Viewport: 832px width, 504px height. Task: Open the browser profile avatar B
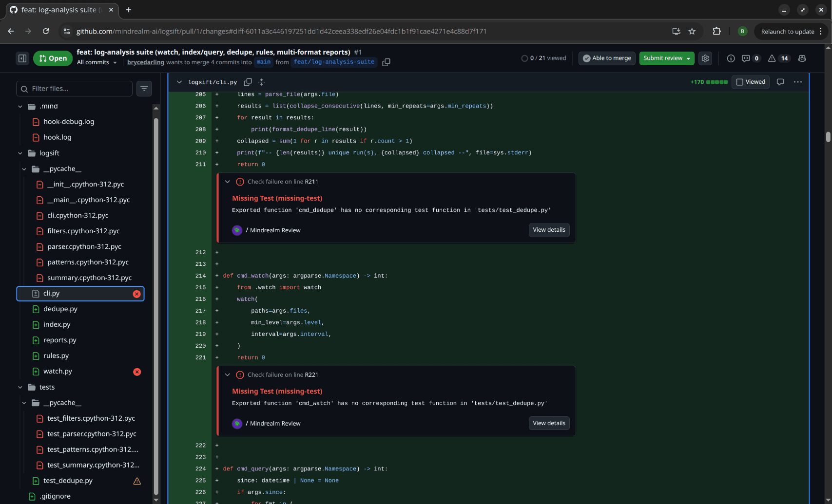(742, 31)
